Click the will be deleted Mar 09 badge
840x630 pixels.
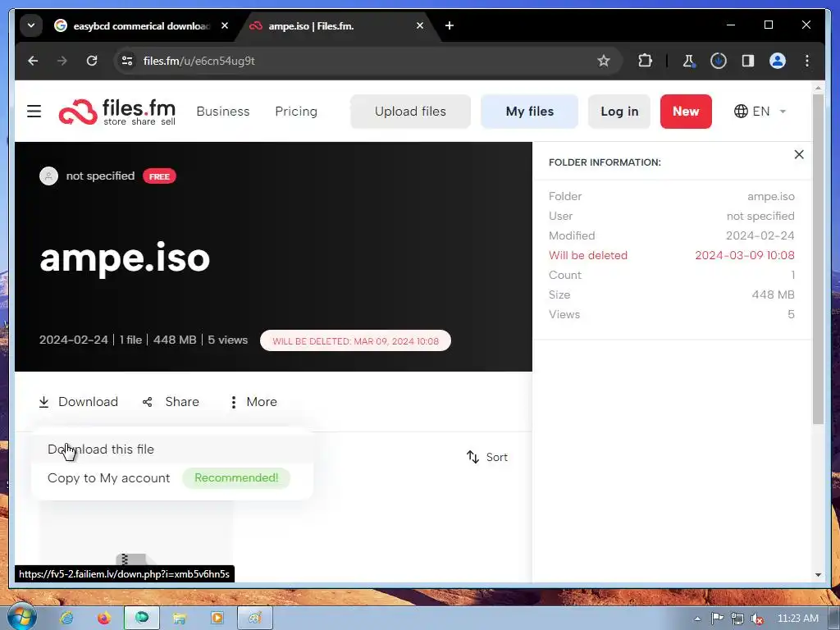point(355,340)
